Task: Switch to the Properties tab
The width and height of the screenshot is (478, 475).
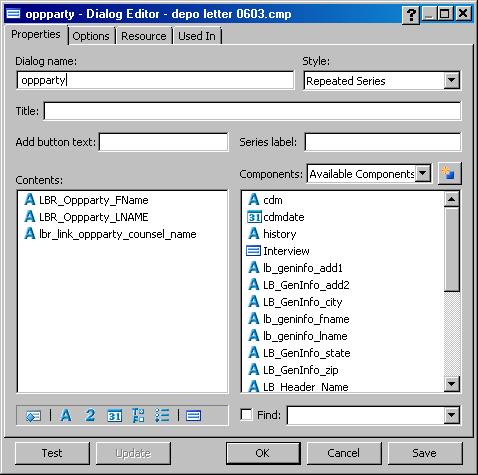Action: 36,34
